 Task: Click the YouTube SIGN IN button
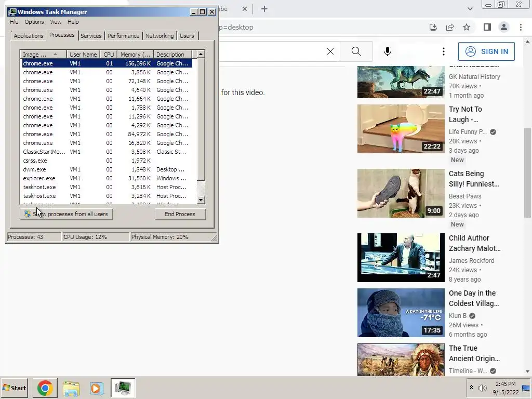[x=486, y=51]
